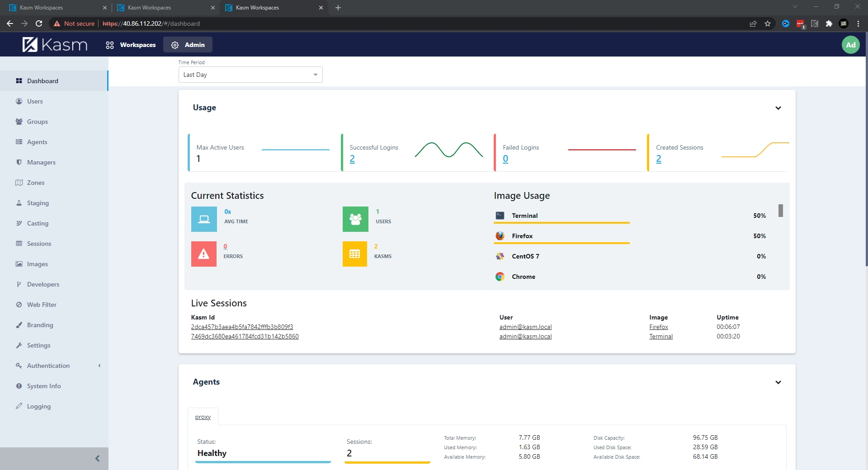The height and width of the screenshot is (470, 868).
Task: Click the Sessions table icon
Action: pyautogui.click(x=19, y=244)
